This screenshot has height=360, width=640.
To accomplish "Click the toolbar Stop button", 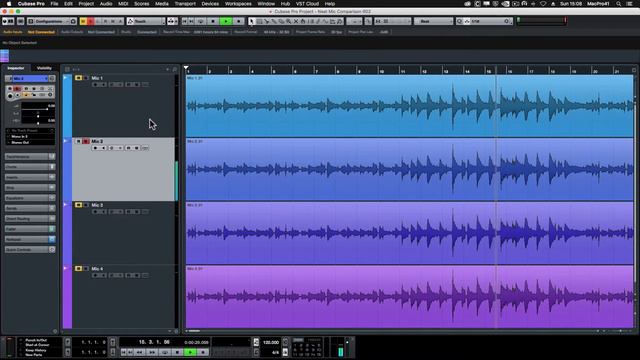I will (x=213, y=21).
